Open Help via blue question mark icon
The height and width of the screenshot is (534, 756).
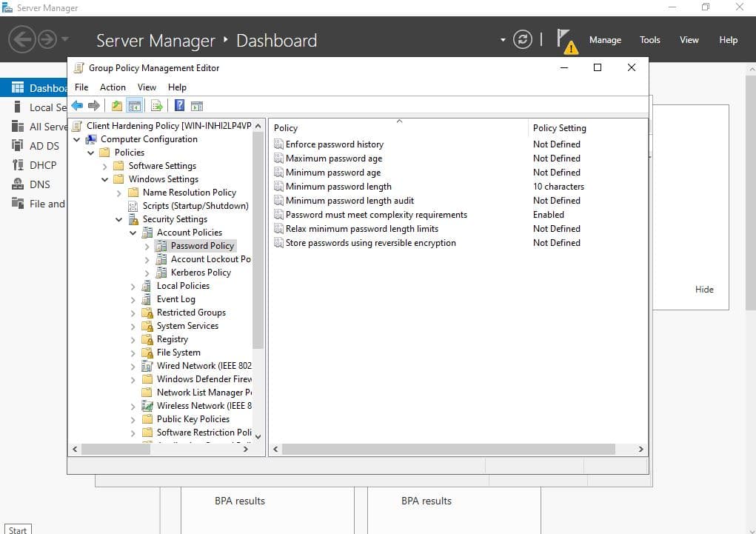click(x=179, y=106)
